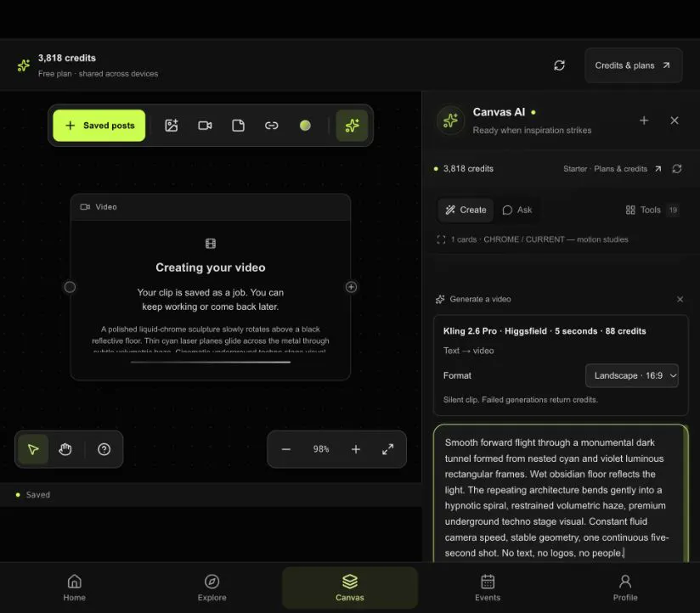This screenshot has width=700, height=613.
Task: Go to the Canvas tab
Action: pyautogui.click(x=350, y=588)
